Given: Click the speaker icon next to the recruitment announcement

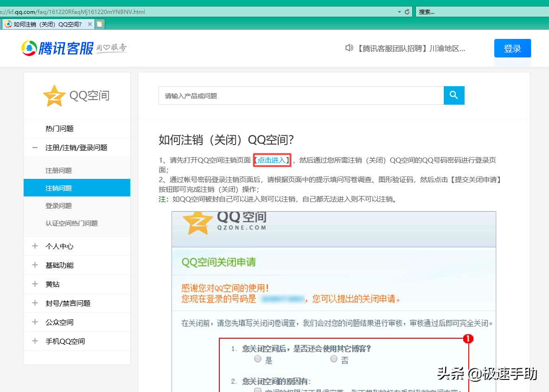Looking at the screenshot, I should tap(349, 48).
